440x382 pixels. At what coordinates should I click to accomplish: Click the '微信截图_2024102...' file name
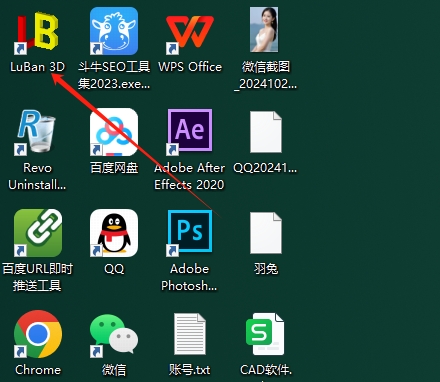coord(266,75)
